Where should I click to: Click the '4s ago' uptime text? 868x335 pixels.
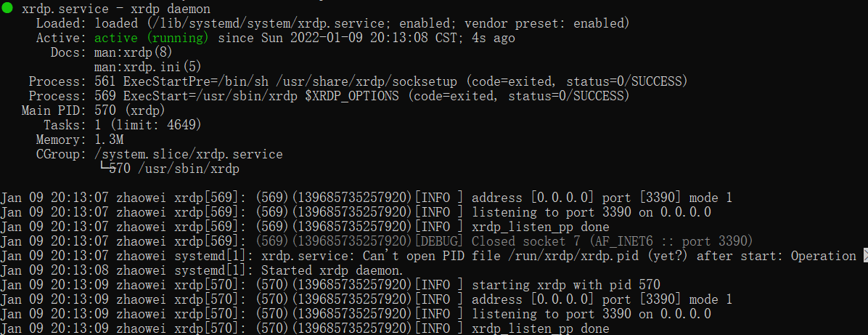(x=494, y=39)
